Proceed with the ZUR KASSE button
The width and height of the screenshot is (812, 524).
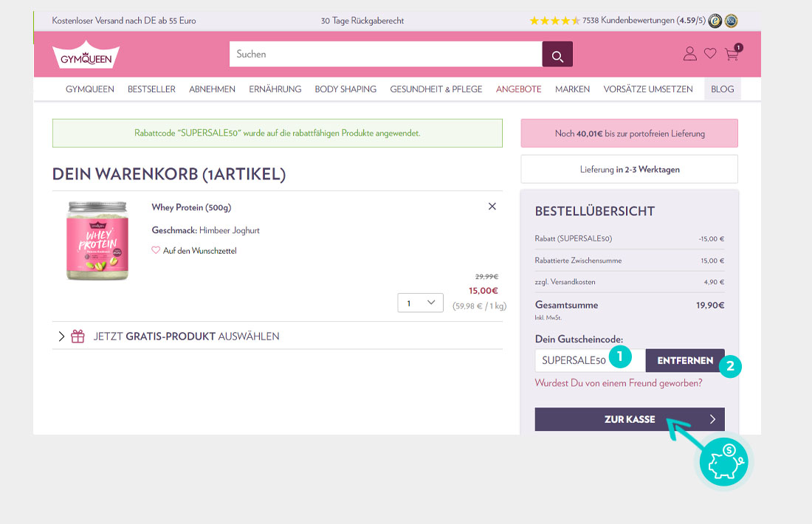[630, 419]
